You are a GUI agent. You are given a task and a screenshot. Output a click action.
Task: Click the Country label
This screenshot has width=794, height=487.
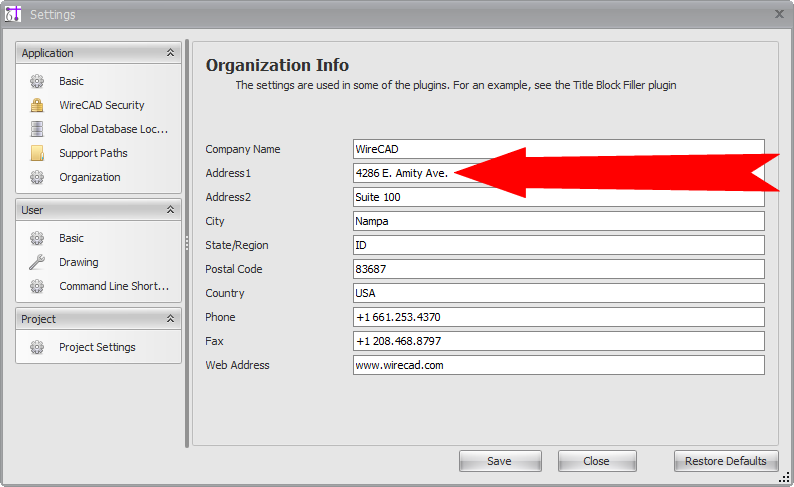[x=225, y=293]
